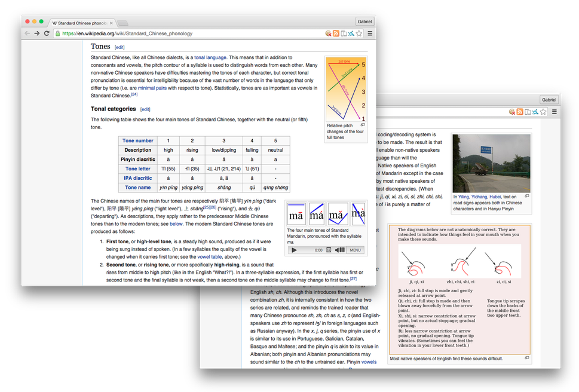
Task: Click the 'below' link in tones paragraph
Action: pos(176,223)
